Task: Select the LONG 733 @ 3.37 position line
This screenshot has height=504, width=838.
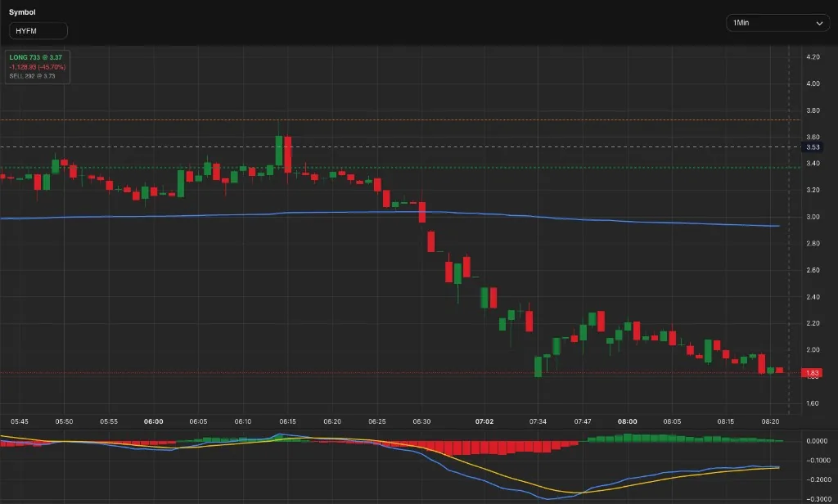Action: [36, 57]
